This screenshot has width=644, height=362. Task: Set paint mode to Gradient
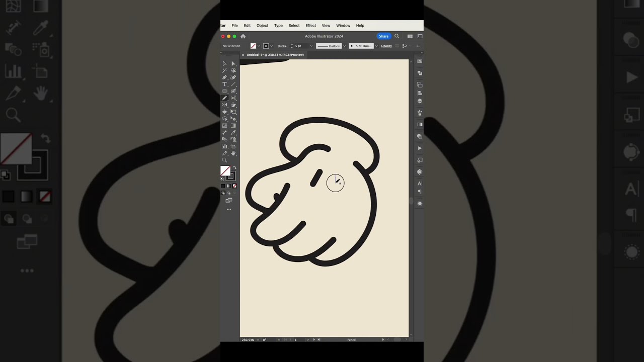click(228, 186)
